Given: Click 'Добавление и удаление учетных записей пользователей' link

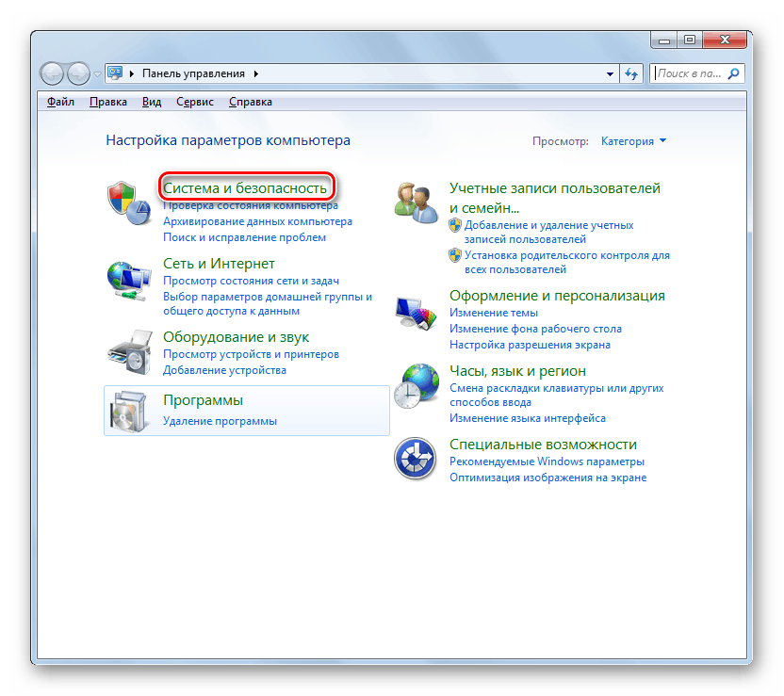Looking at the screenshot, I should (549, 233).
